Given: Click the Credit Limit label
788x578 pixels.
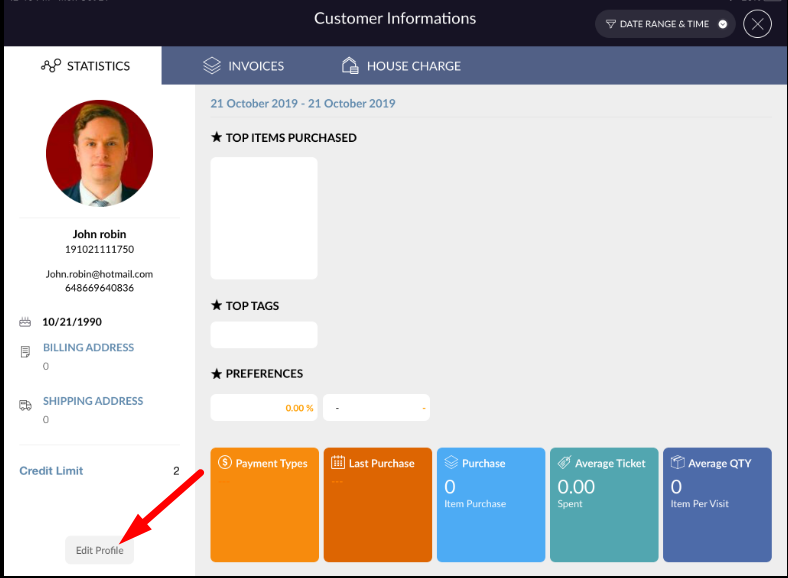Looking at the screenshot, I should (51, 471).
